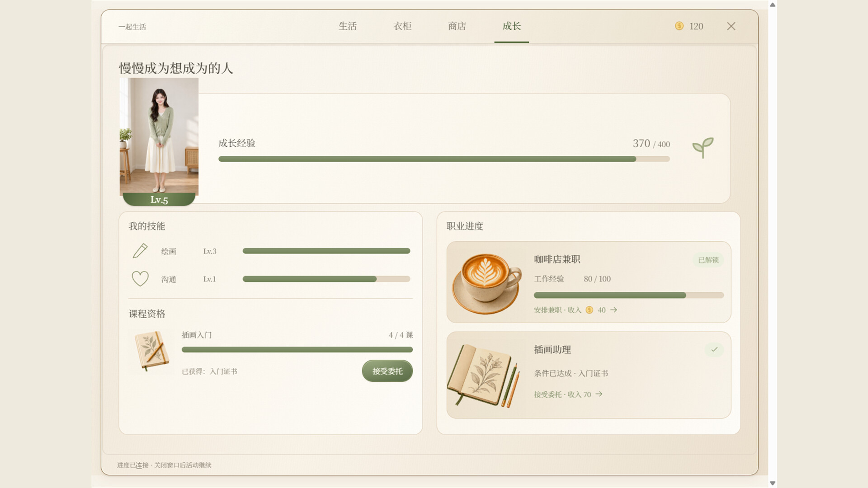Click the 120 coin balance value

[x=696, y=26]
